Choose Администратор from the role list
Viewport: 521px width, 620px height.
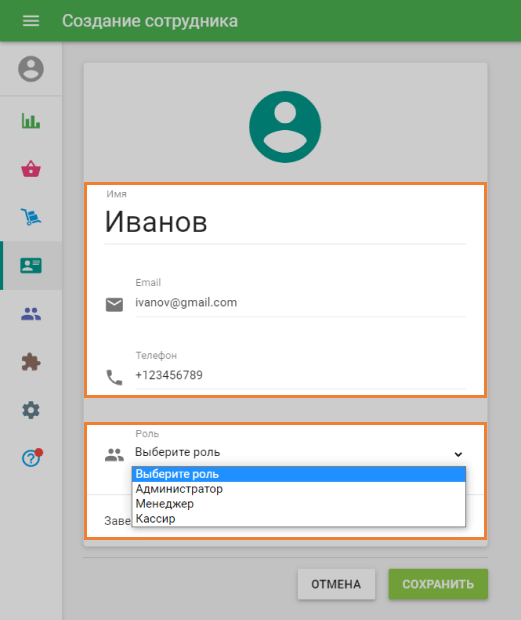299,489
